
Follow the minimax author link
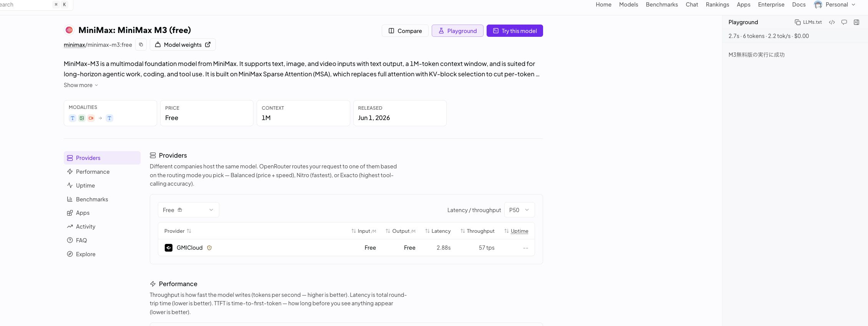point(74,45)
